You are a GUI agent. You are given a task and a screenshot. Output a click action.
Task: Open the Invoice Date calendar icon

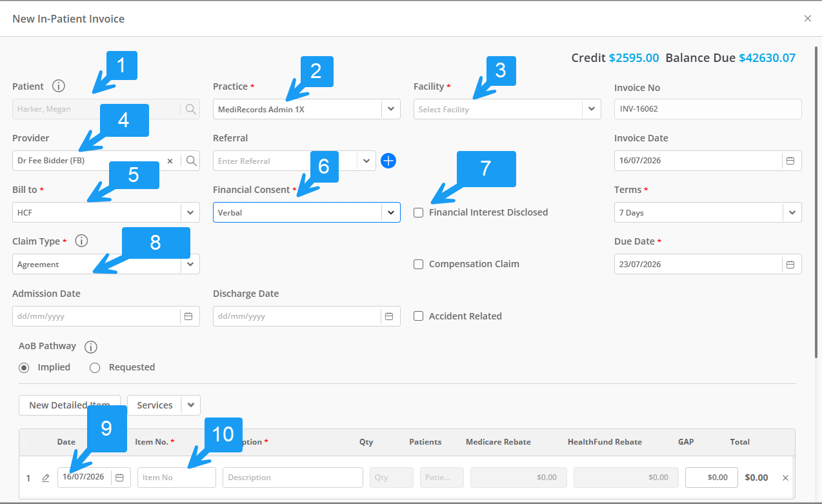pyautogui.click(x=790, y=161)
